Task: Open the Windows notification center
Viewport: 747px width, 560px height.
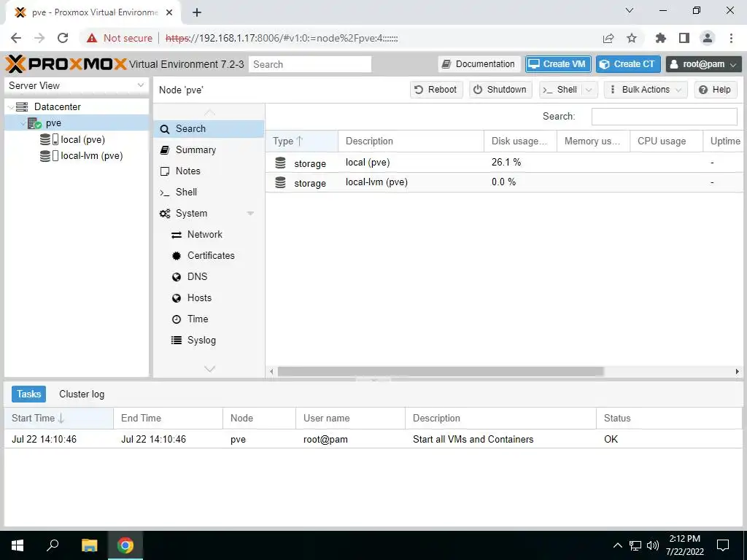Action: click(x=723, y=545)
